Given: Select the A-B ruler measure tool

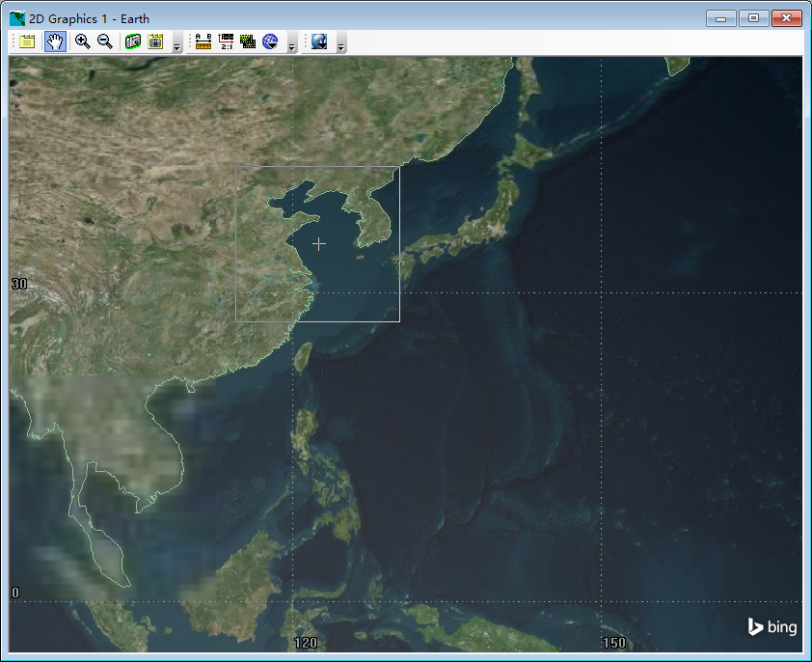Looking at the screenshot, I should pyautogui.click(x=203, y=41).
